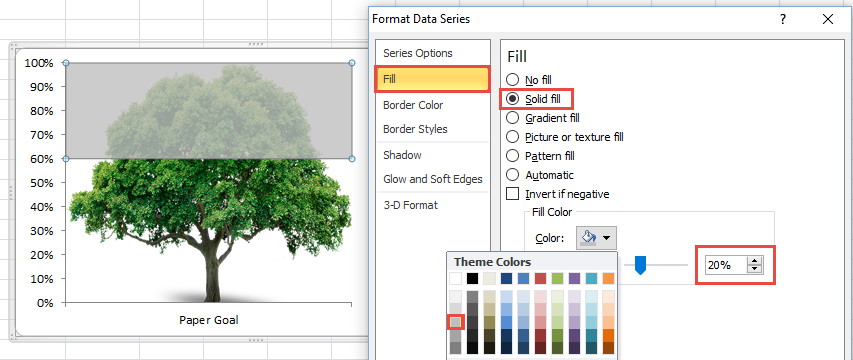Click the 20% transparency input field
The height and width of the screenshot is (360, 853).
coord(727,265)
